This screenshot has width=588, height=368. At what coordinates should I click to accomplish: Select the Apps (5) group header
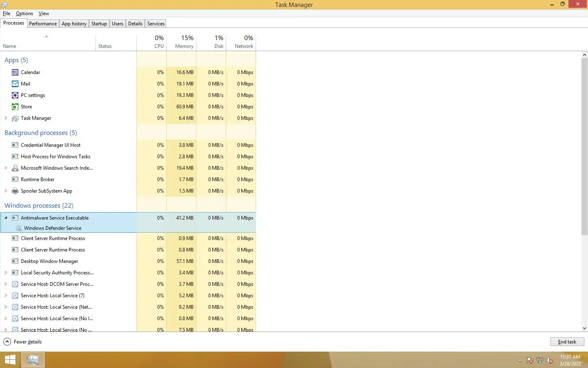(x=16, y=60)
